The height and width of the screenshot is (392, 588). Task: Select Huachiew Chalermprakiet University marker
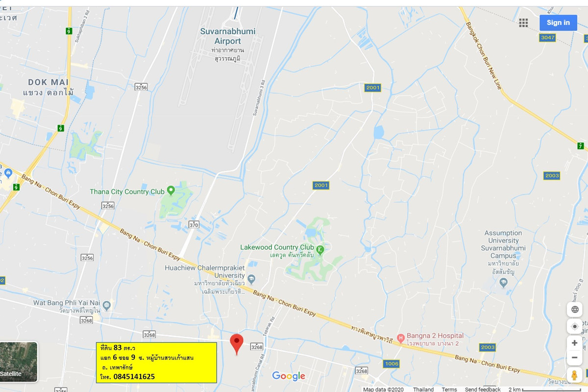251,279
